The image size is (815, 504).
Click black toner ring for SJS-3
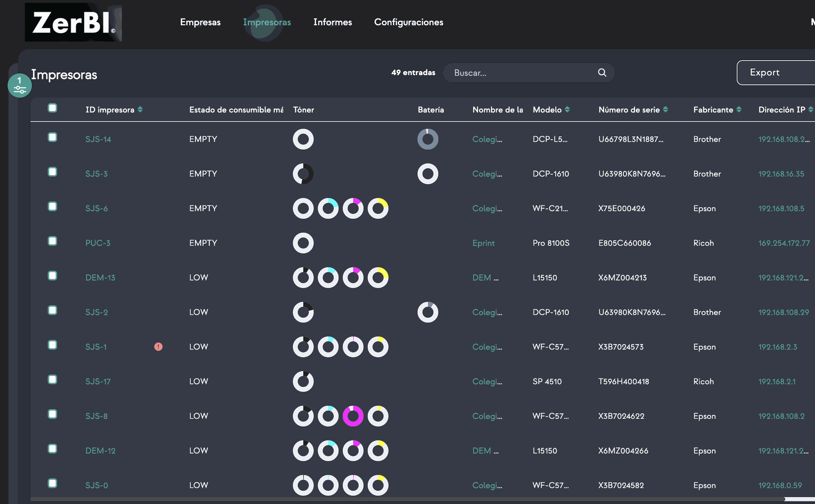tap(303, 174)
